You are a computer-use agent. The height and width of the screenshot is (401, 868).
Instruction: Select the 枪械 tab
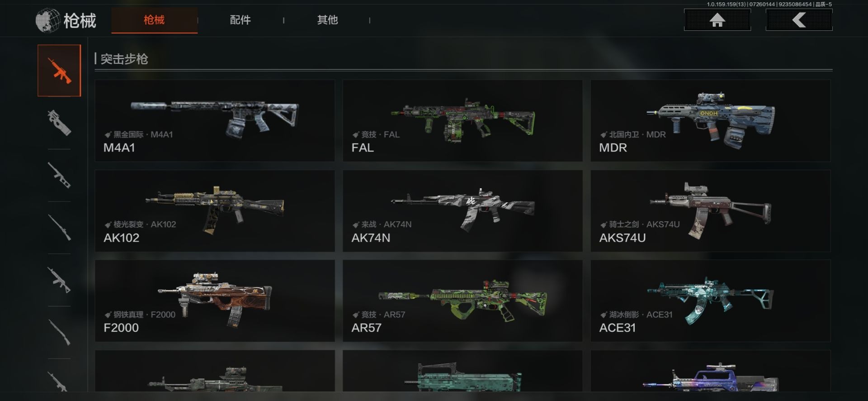154,20
